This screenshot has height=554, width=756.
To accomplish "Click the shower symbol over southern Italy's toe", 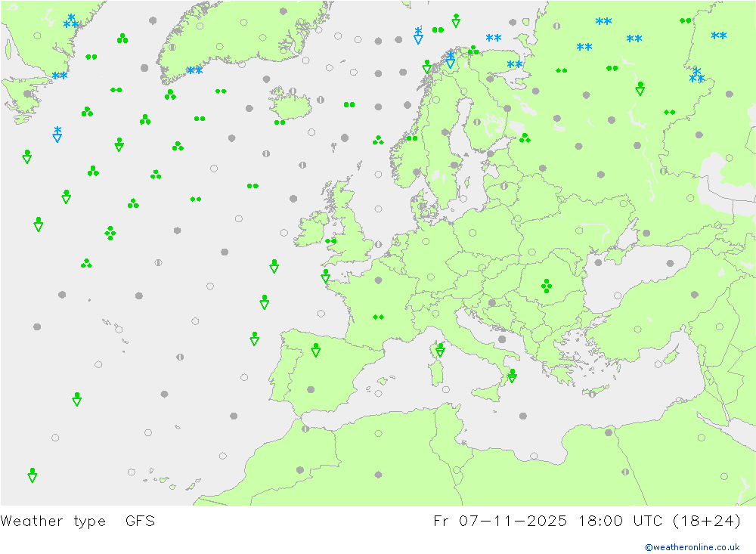I will pyautogui.click(x=512, y=376).
